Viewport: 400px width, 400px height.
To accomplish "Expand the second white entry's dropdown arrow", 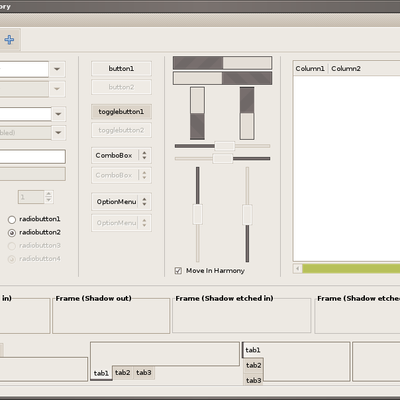I will 58,114.
